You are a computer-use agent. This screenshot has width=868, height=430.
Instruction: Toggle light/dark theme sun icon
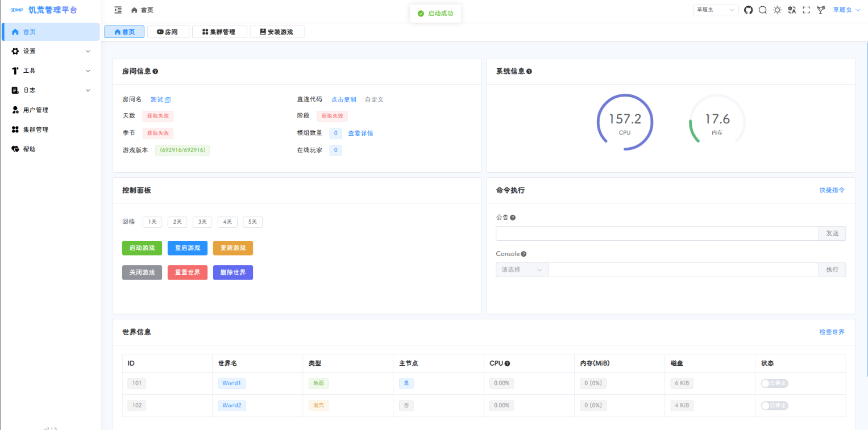(777, 10)
